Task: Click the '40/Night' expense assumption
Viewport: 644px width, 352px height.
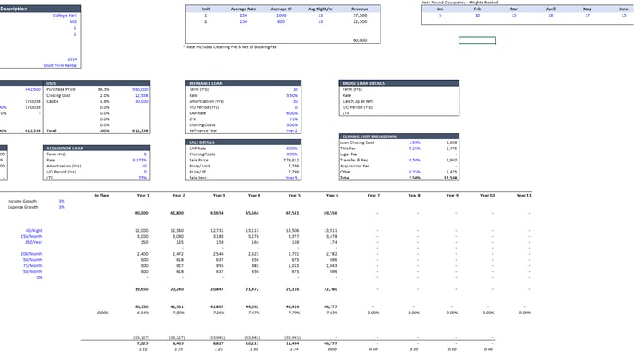Action: (33, 230)
